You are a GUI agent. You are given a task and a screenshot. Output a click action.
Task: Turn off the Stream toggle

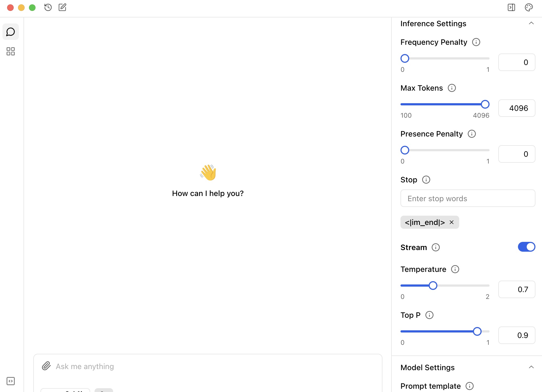(526, 247)
